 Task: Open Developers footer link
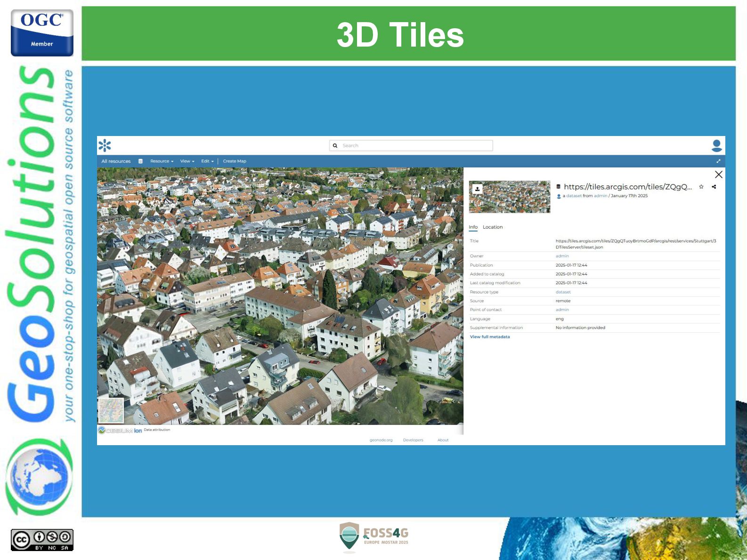click(413, 440)
